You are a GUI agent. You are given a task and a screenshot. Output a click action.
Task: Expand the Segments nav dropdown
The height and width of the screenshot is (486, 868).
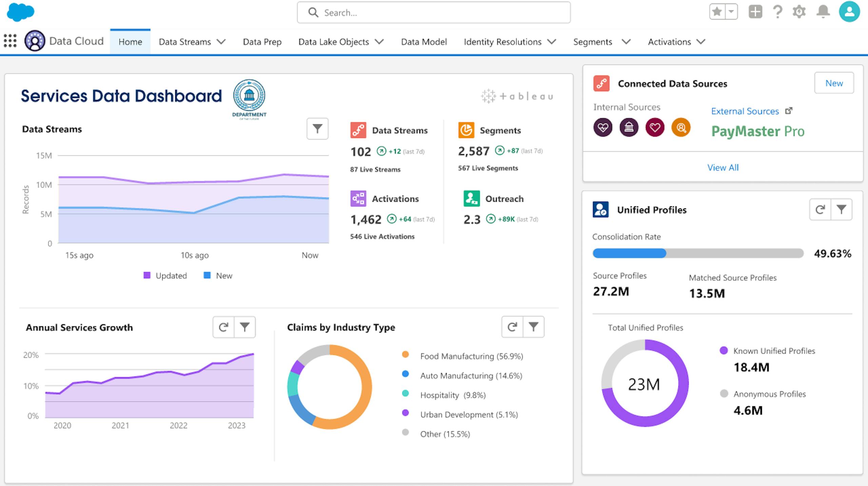[x=626, y=42]
